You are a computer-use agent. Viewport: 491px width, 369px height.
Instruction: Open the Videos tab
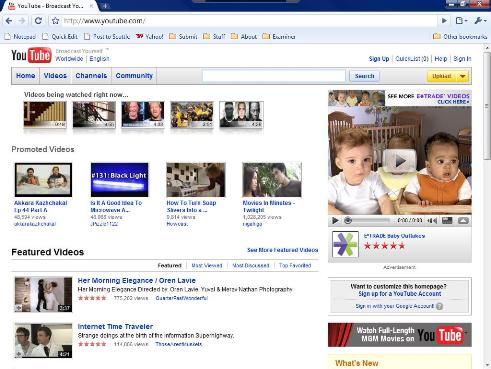[x=55, y=76]
